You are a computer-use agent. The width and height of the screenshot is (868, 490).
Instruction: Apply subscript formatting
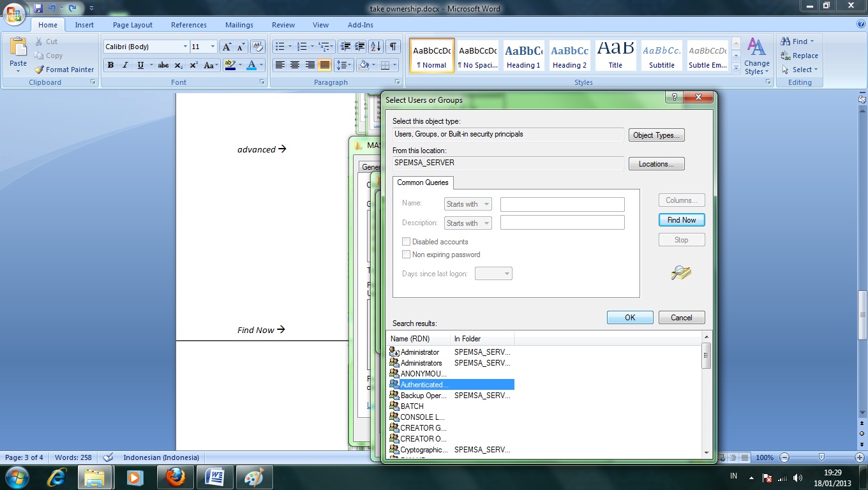(179, 65)
